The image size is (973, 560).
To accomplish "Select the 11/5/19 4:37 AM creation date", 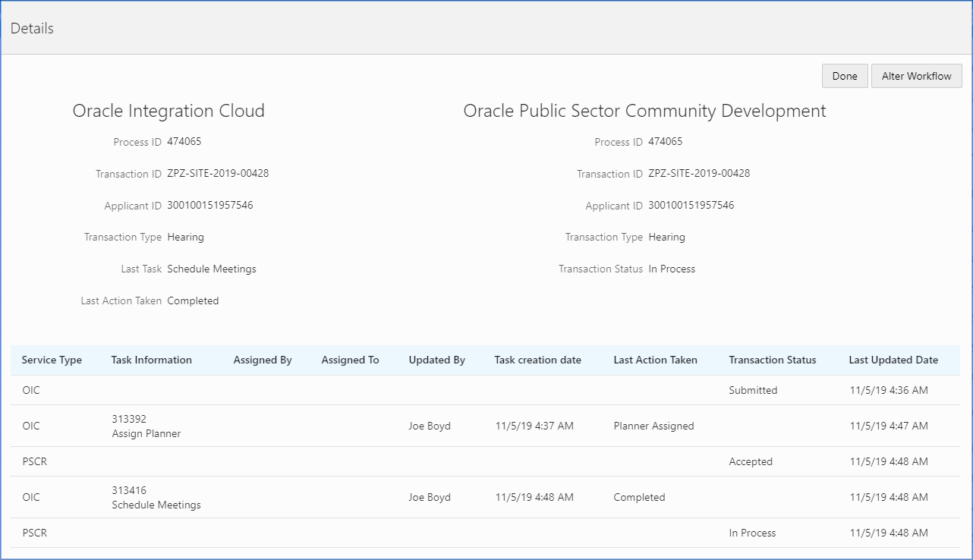I will (534, 426).
